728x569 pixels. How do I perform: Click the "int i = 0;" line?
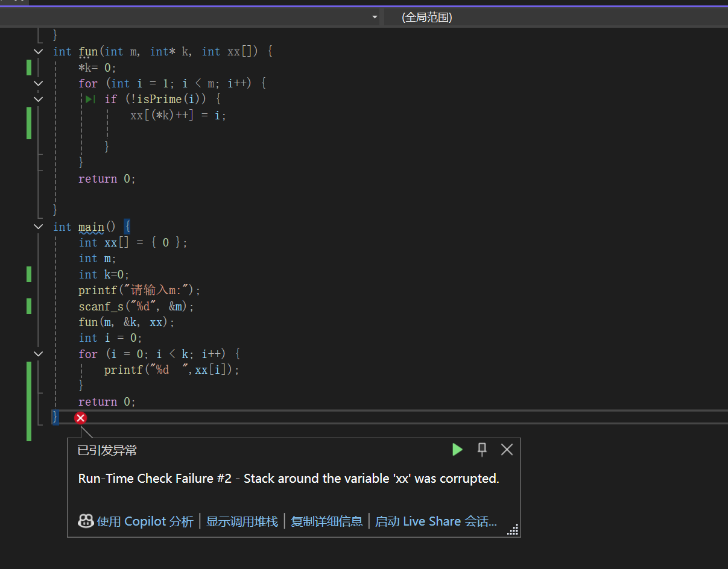click(x=110, y=338)
